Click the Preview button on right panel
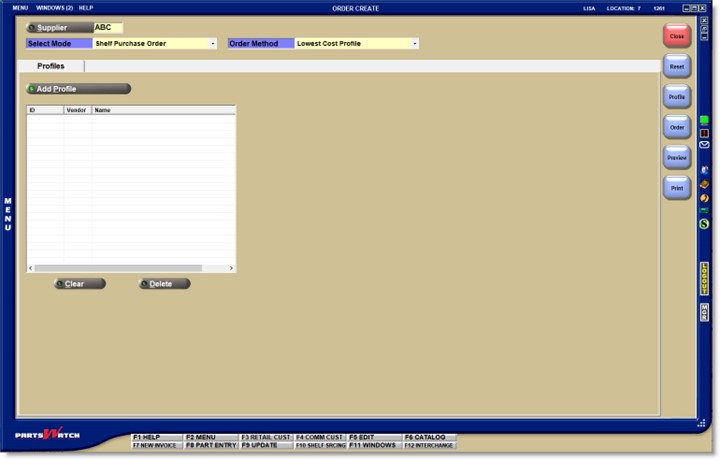Viewport: 720px width, 460px height. 677,158
